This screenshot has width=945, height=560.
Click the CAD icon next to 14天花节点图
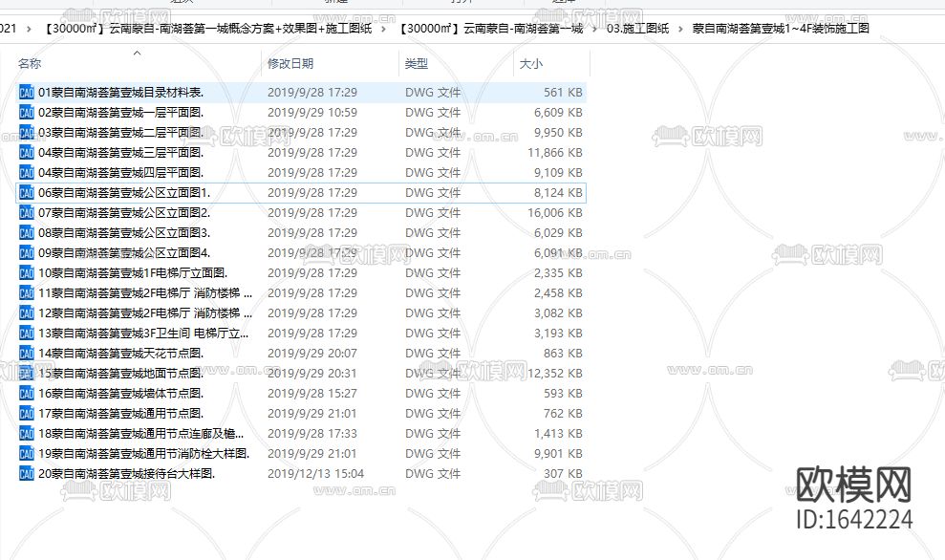26,353
